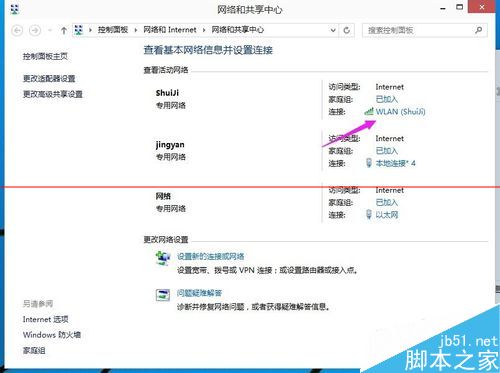Click 设置新的连接或网络 link
500x373 pixels.
211,256
